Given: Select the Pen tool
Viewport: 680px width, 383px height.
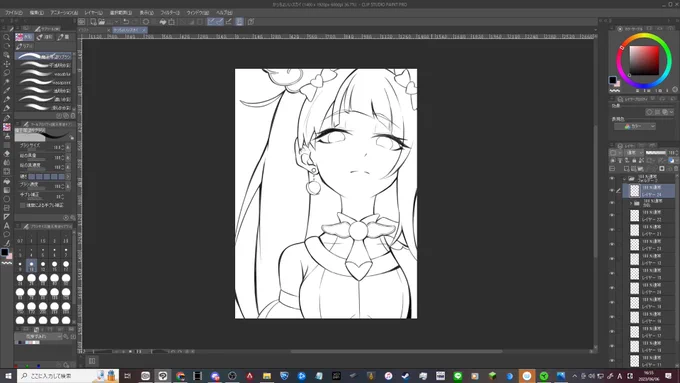Looking at the screenshot, I should (7, 99).
